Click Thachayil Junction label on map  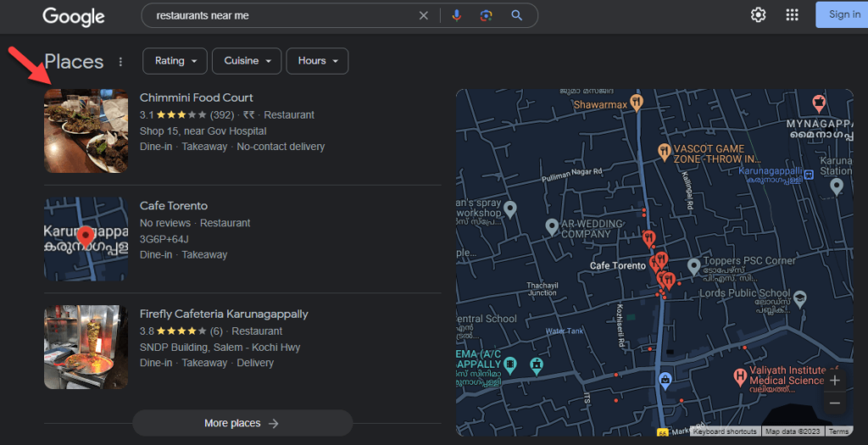point(542,289)
